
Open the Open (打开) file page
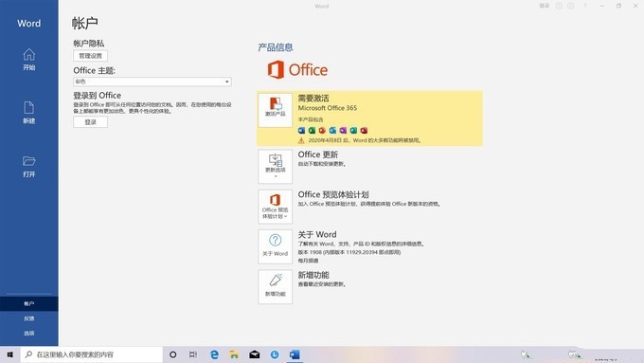tap(28, 166)
